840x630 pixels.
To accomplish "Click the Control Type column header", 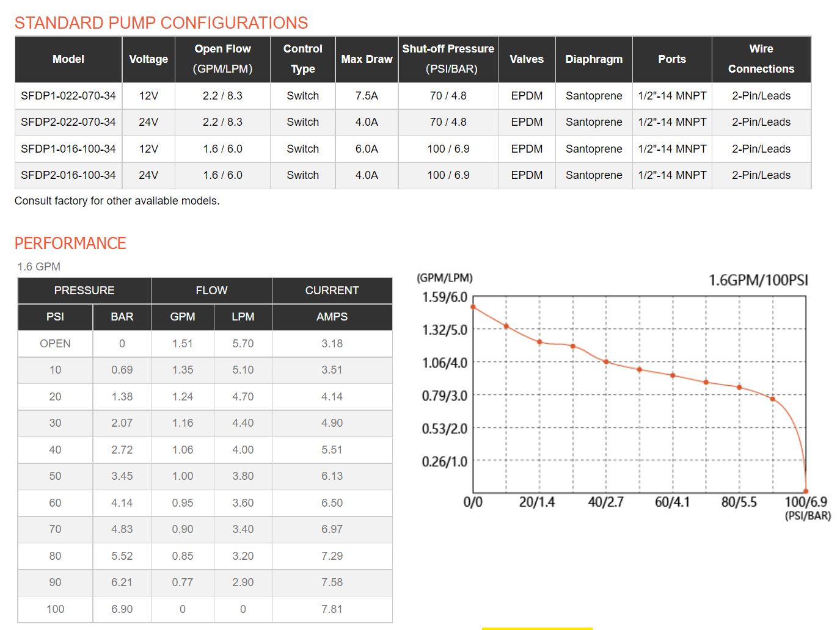I will click(x=303, y=59).
